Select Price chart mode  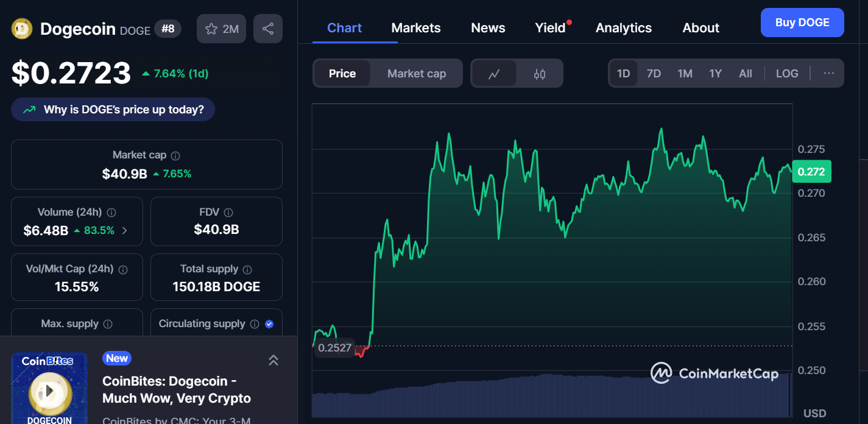[342, 74]
